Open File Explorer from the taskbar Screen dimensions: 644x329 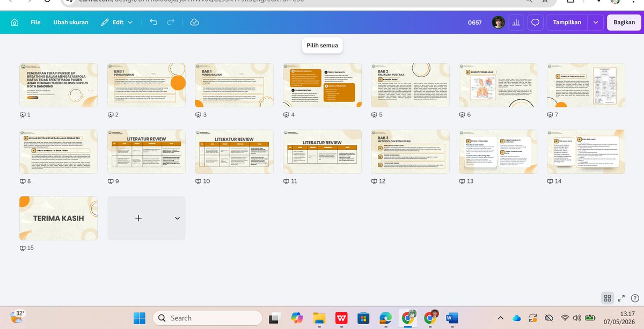tap(320, 318)
